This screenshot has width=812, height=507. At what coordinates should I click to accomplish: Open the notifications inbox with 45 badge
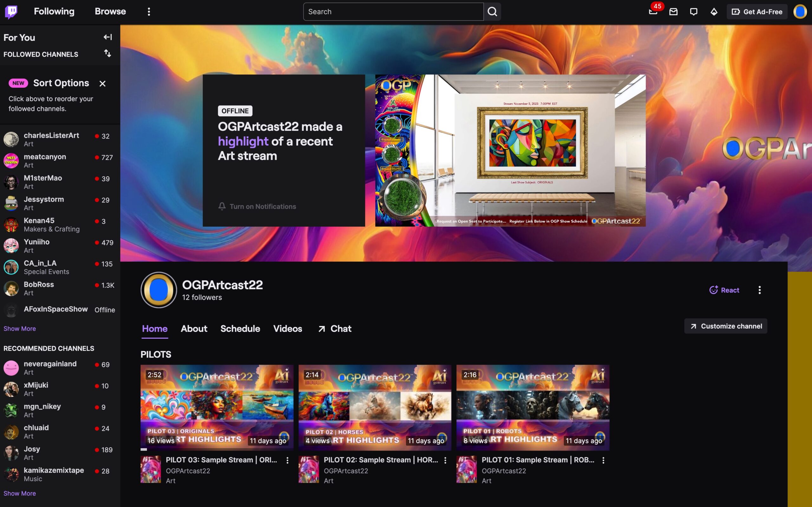pos(653,12)
